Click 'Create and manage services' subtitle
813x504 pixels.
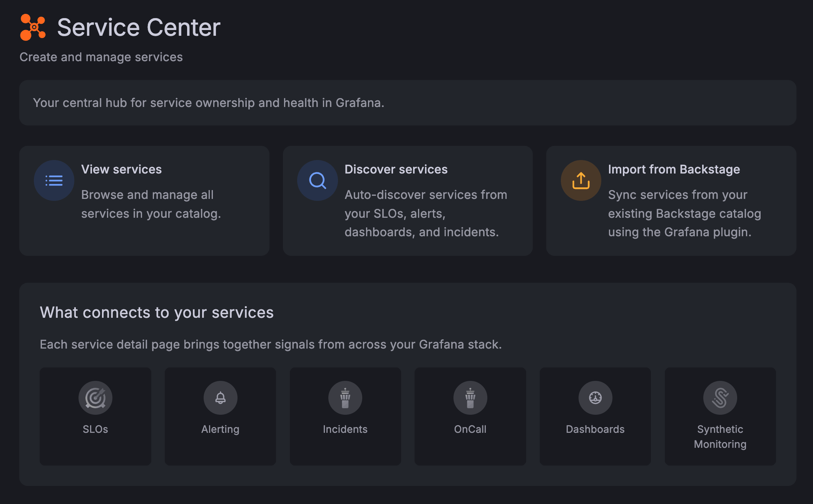click(101, 57)
